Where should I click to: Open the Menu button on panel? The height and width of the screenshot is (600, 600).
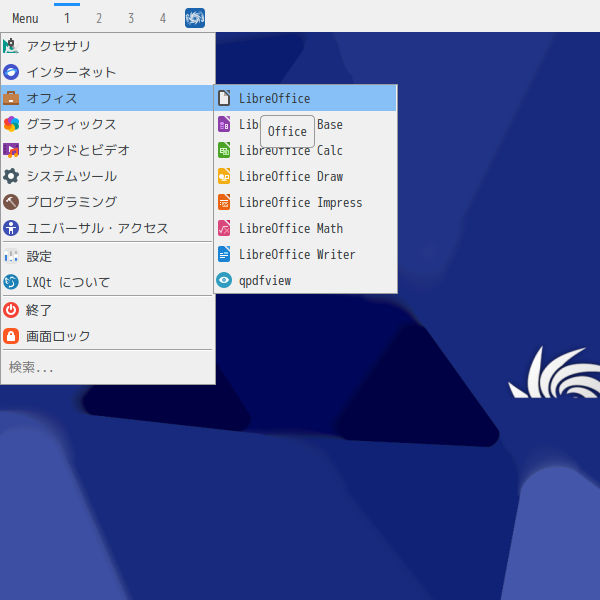tap(25, 18)
